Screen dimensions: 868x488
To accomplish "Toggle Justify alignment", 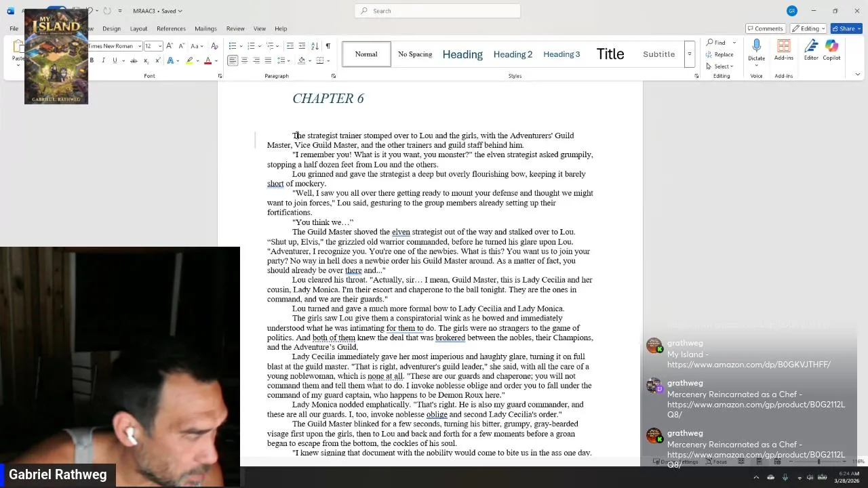I will pos(267,61).
